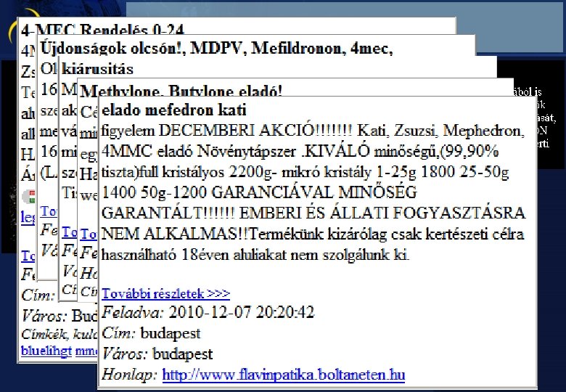The width and height of the screenshot is (566, 392).
Task: Click the '1400 50g-1200 GARANCIÁVAL MINŐSÉG' line
Action: (259, 192)
